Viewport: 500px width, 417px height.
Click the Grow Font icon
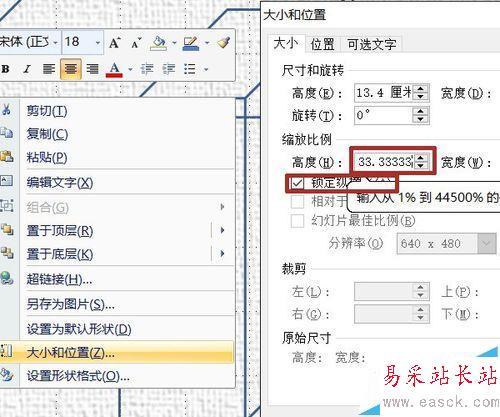114,43
